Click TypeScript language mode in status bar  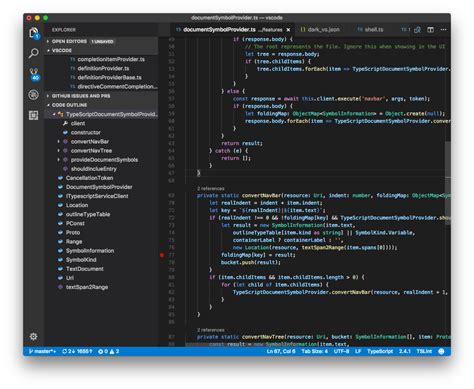pos(380,351)
